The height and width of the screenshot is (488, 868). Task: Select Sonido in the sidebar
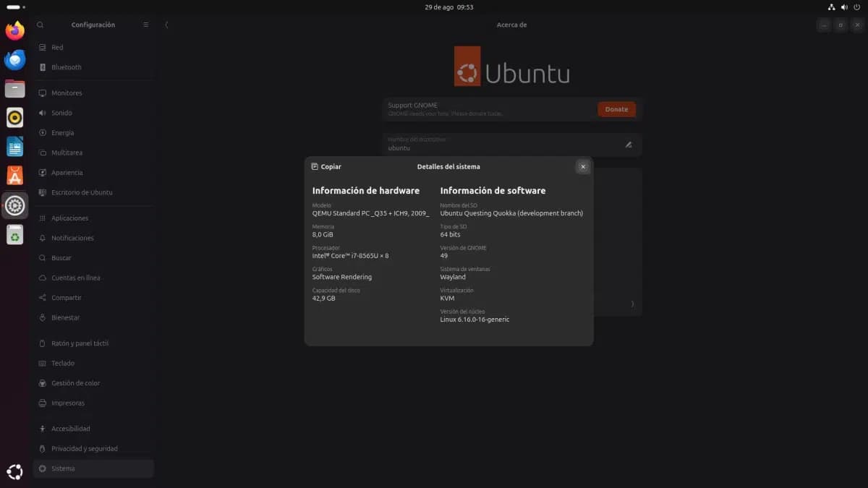61,113
